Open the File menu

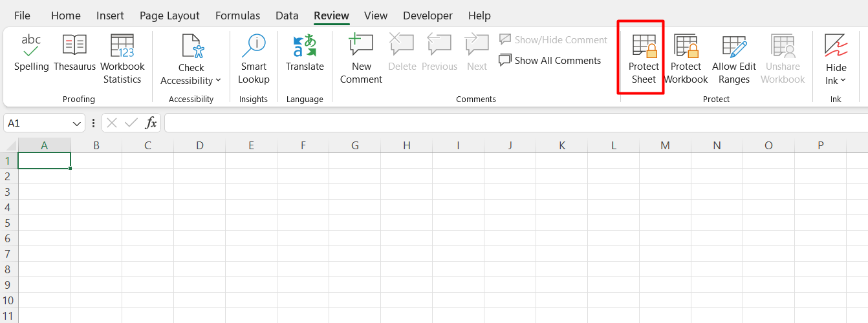22,16
